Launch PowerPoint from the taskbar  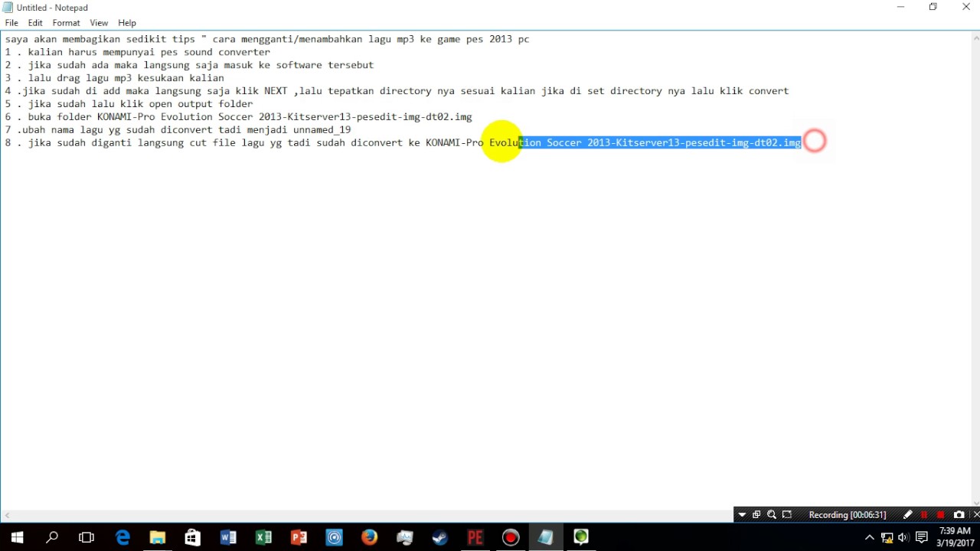coord(299,537)
